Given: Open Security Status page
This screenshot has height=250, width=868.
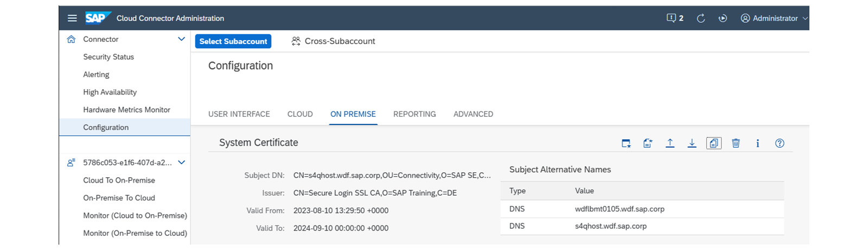Looking at the screenshot, I should point(108,57).
